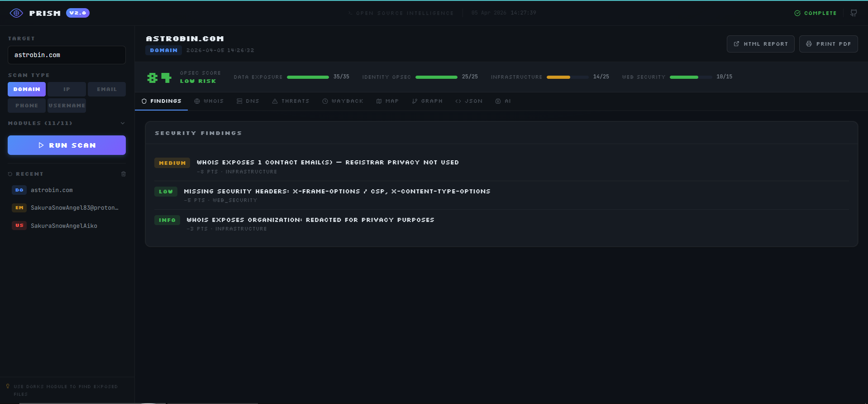Click the Low Risk label

point(198,81)
